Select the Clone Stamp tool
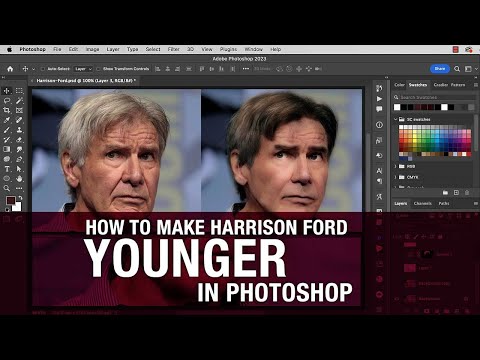This screenshot has width=480, height=360. (x=19, y=130)
